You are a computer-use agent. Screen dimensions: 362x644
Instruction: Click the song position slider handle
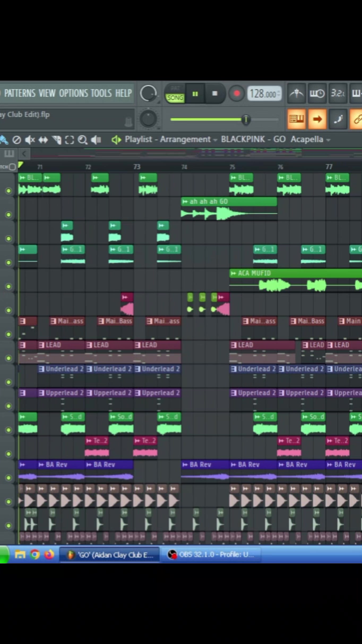pos(246,120)
